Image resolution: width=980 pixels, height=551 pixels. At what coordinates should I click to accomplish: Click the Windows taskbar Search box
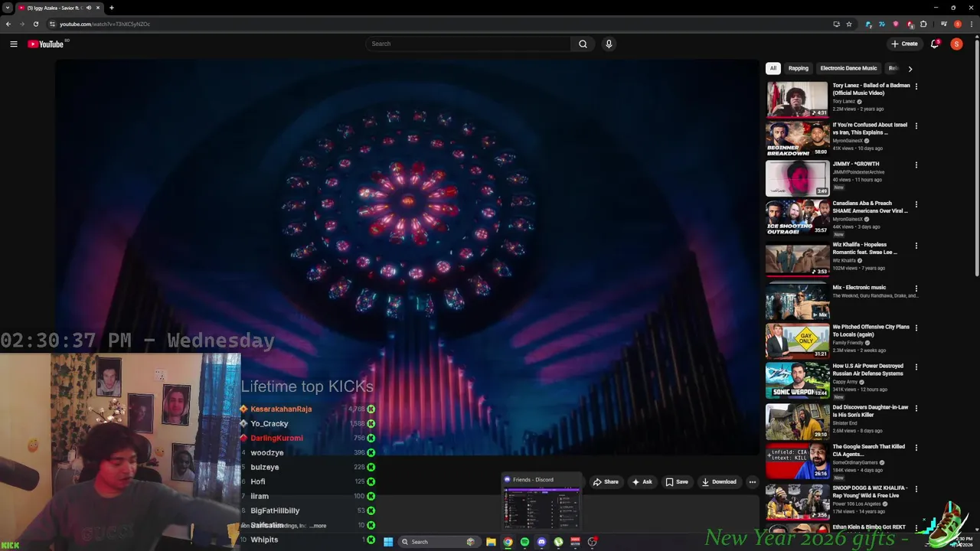[439, 542]
